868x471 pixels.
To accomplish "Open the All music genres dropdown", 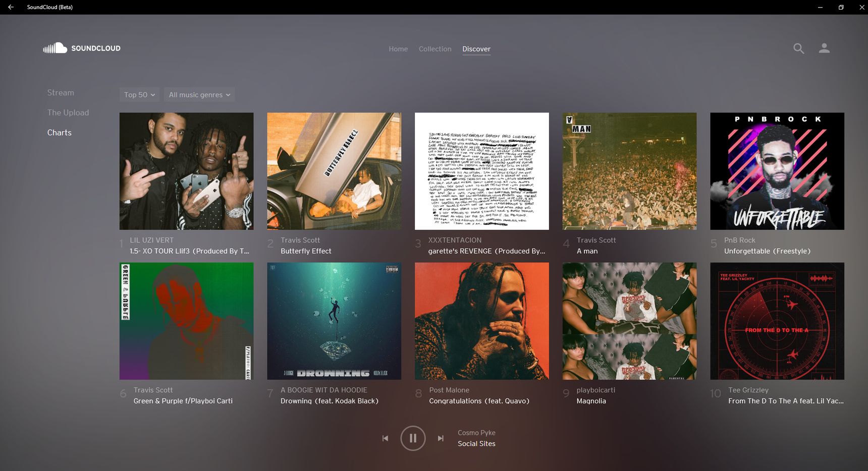I will click(x=199, y=95).
